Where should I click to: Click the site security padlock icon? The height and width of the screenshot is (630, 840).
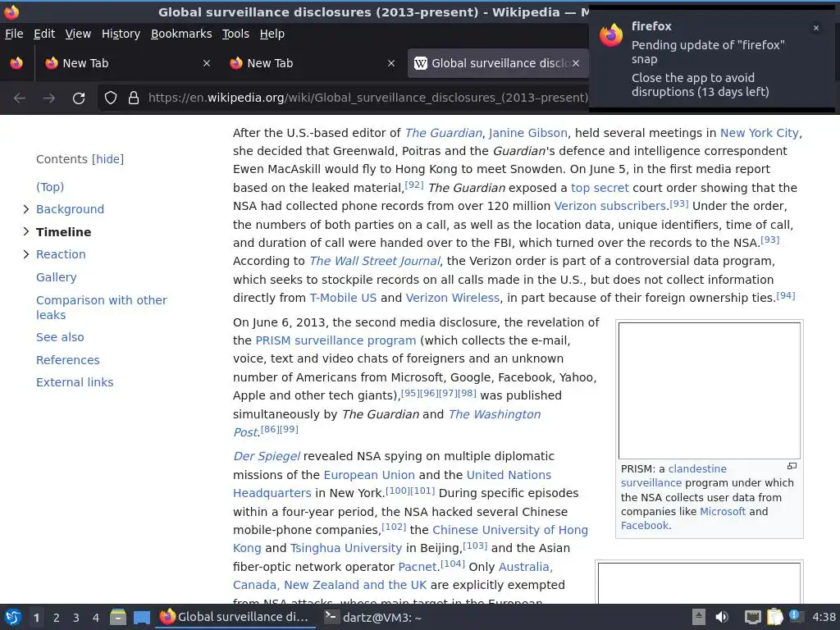134,98
